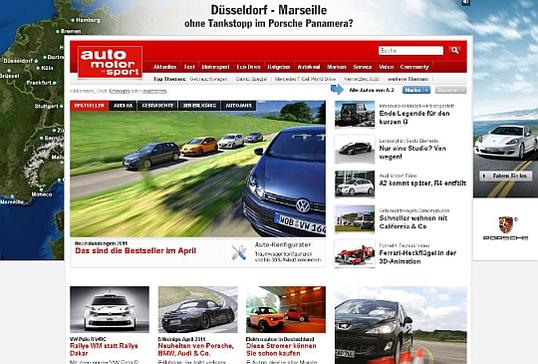The width and height of the screenshot is (538, 364).
Task: Open the blue Marke dropdown
Action: [416, 90]
